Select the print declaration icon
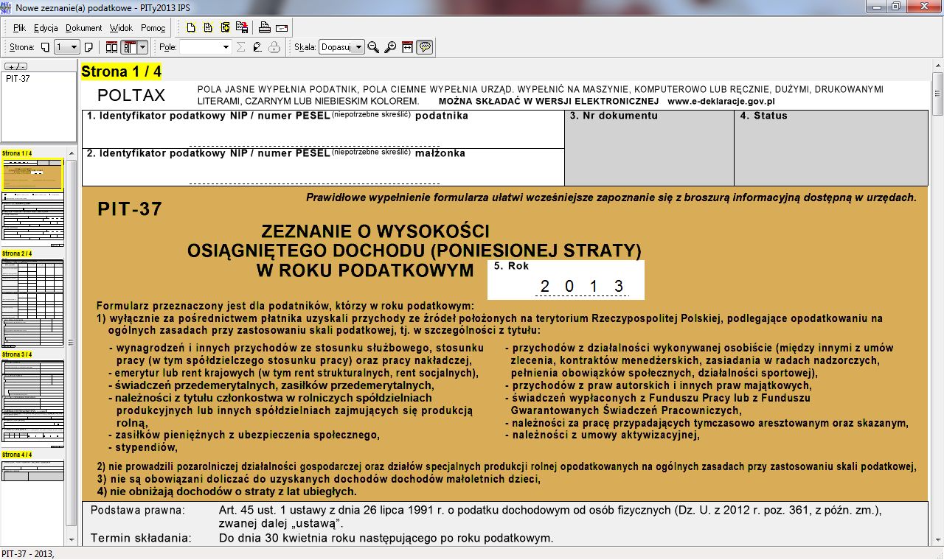Viewport: 944px width, 560px height. [x=265, y=28]
